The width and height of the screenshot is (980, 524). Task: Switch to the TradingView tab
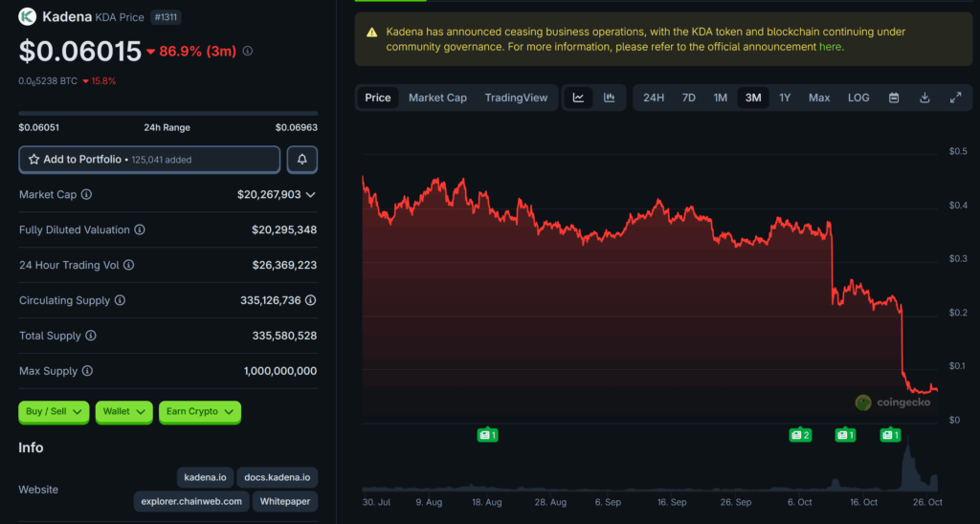point(516,98)
